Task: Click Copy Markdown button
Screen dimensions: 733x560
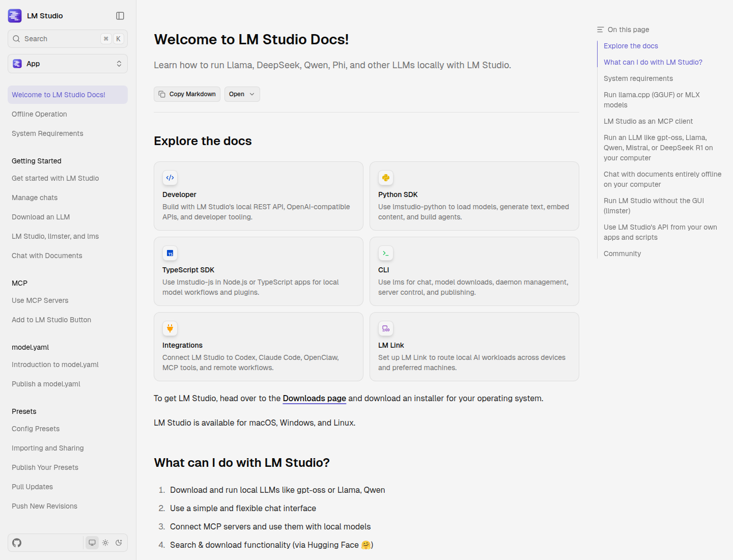Action: point(187,94)
